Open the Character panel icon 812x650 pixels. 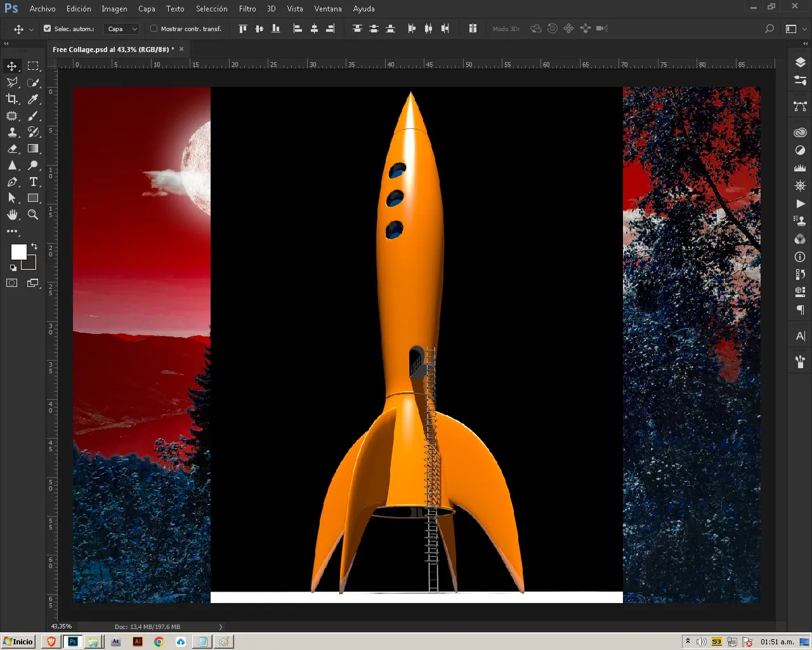tap(800, 336)
